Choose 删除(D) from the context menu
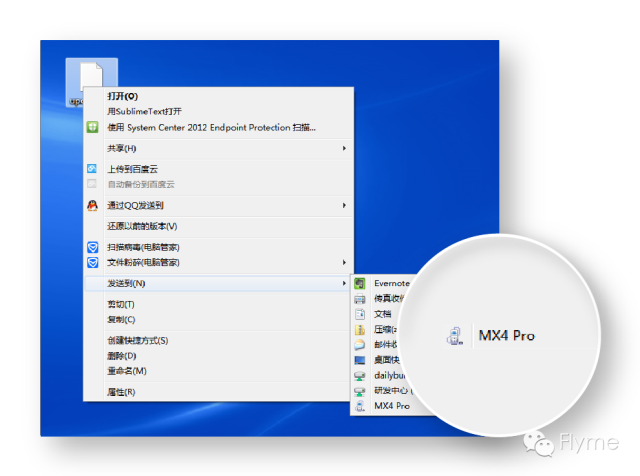640x476 pixels. (x=122, y=356)
